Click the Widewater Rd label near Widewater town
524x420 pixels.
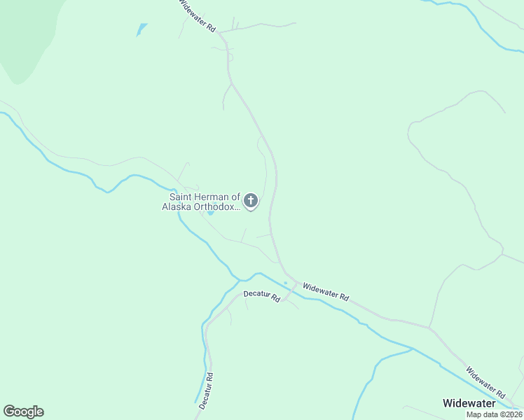click(485, 382)
